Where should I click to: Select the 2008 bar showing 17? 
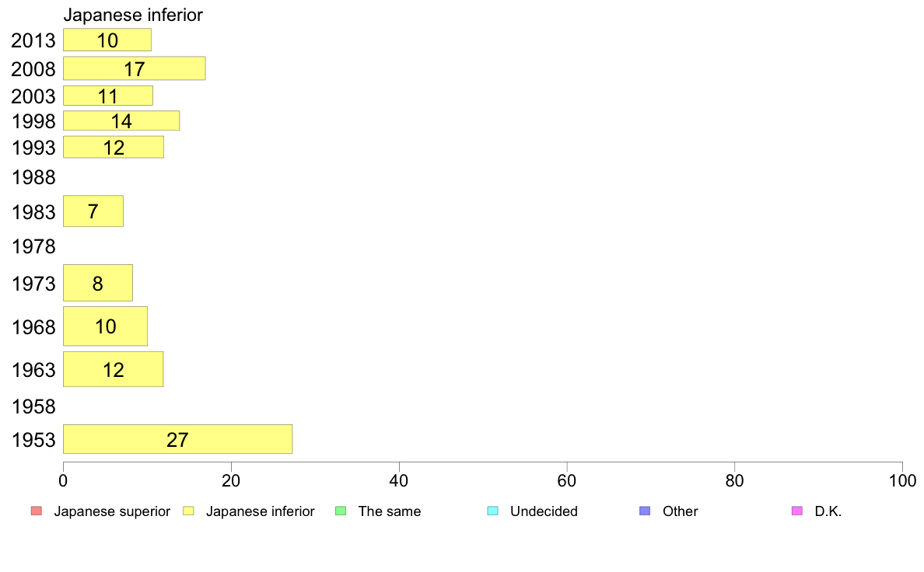click(135, 68)
